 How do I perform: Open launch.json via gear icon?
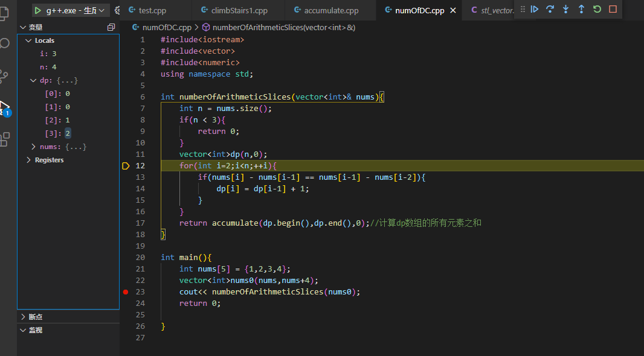tap(117, 10)
